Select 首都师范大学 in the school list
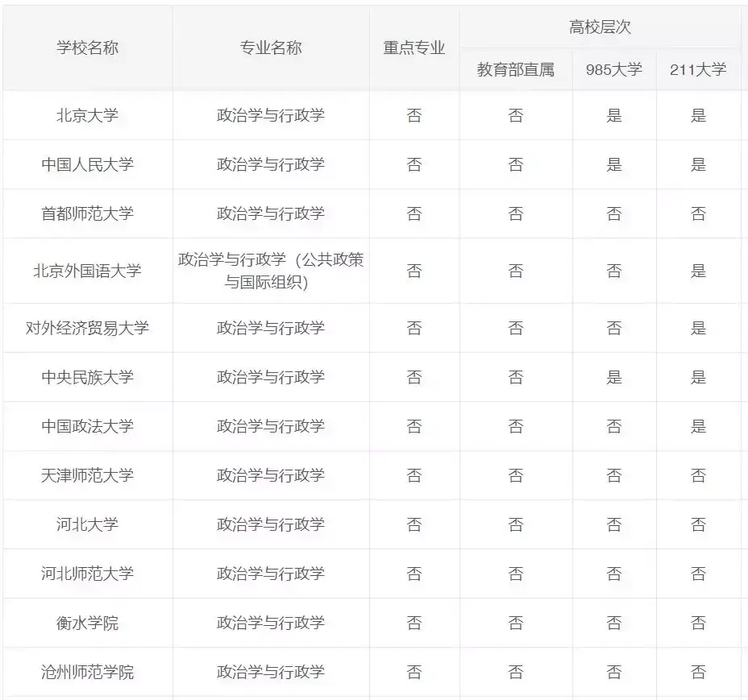The image size is (748, 700). pos(87,213)
